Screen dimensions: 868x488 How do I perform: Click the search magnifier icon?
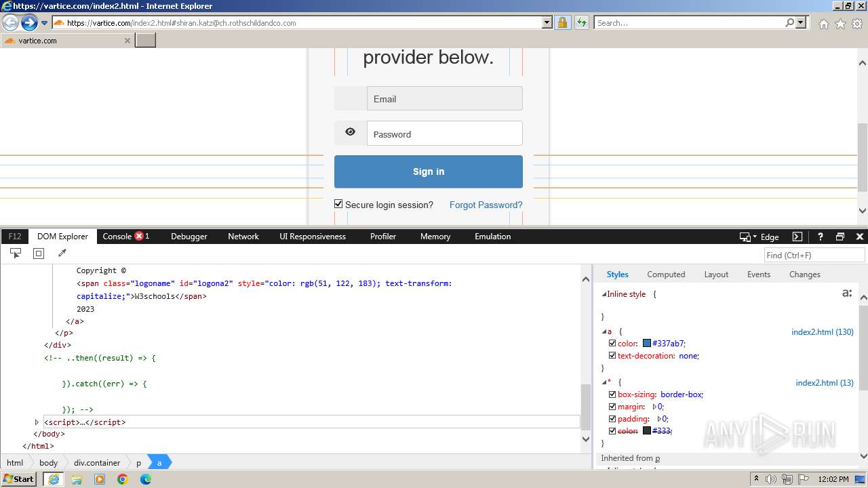point(789,22)
